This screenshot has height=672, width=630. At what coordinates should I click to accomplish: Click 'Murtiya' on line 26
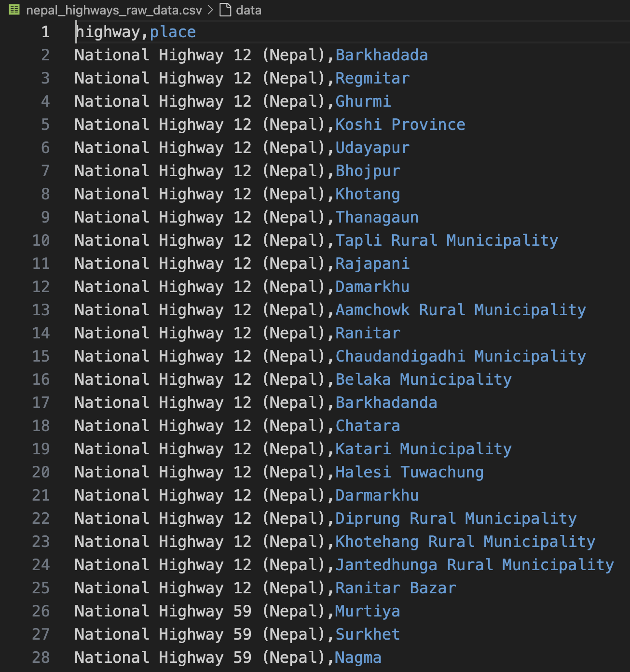(368, 611)
